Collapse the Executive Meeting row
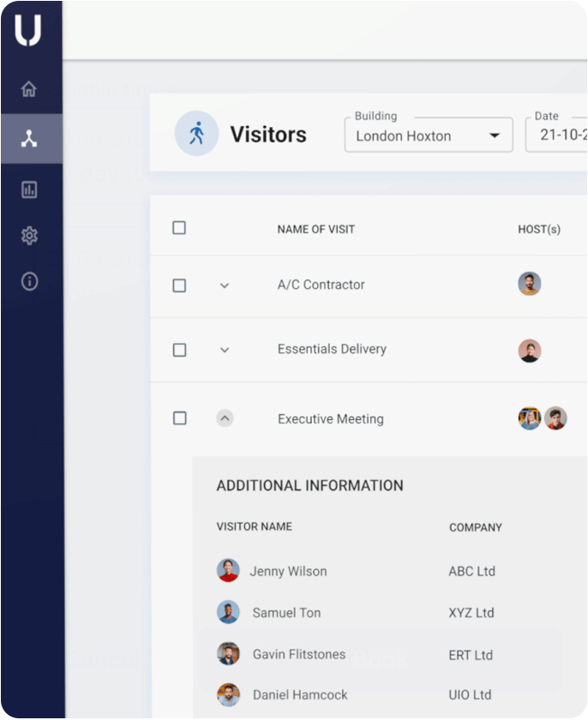This screenshot has height=720, width=588. (x=225, y=418)
